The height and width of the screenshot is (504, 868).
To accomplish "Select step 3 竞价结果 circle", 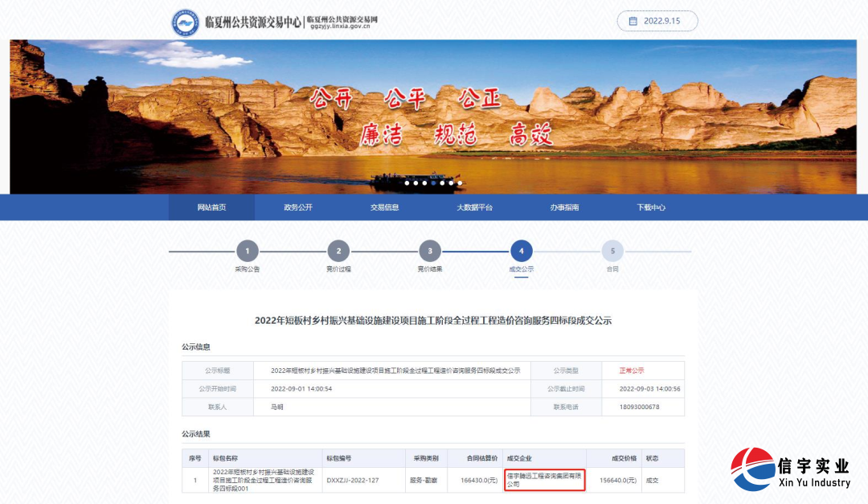I will click(429, 252).
